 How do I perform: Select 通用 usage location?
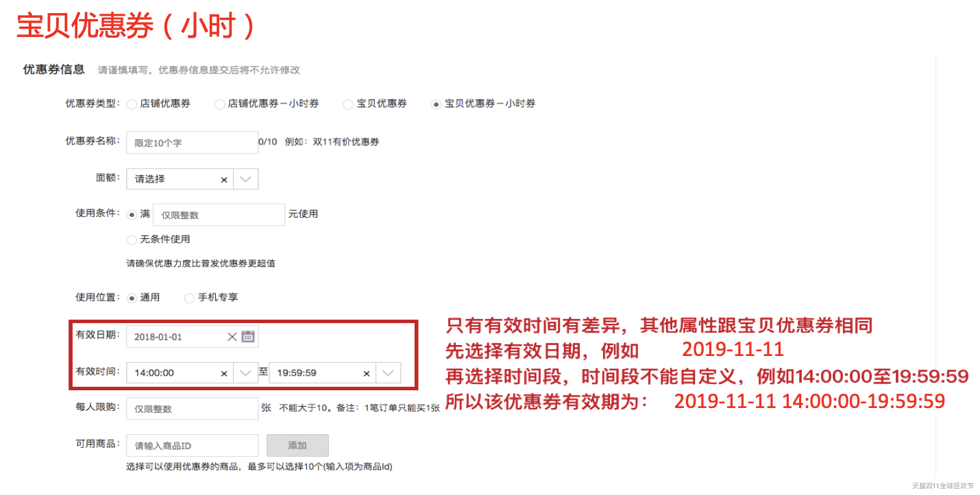pyautogui.click(x=132, y=298)
